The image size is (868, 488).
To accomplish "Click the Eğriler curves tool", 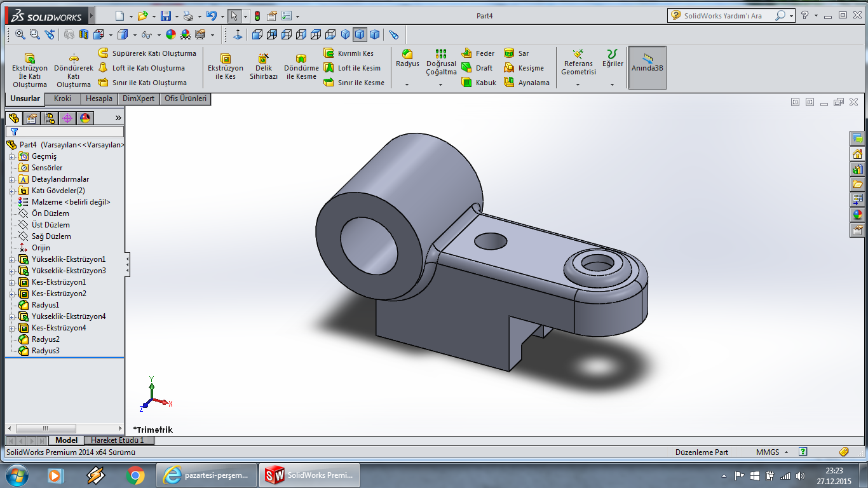I will 613,58.
